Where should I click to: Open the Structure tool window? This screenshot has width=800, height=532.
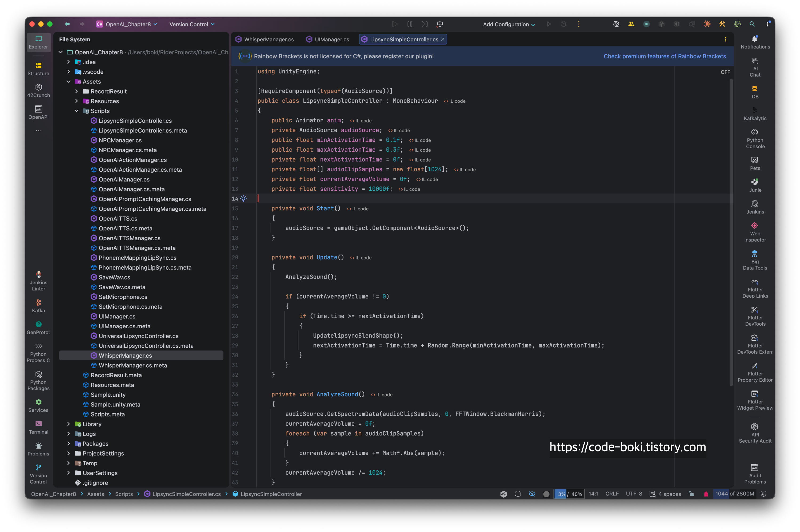point(38,69)
